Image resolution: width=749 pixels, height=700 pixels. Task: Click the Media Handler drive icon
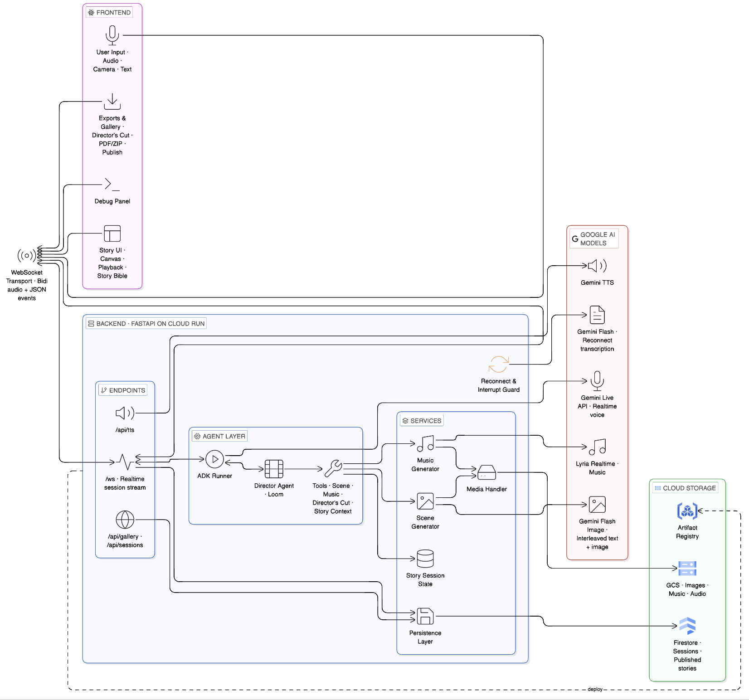point(486,472)
